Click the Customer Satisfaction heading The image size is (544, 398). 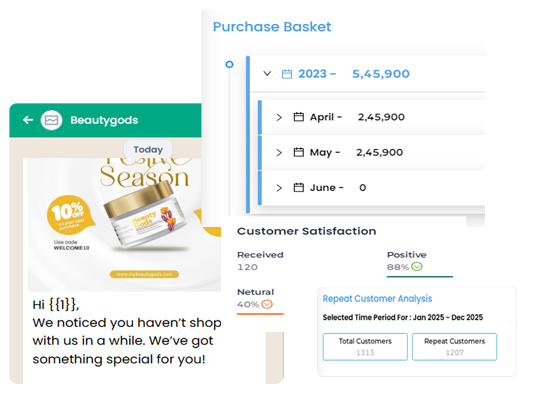(x=306, y=231)
